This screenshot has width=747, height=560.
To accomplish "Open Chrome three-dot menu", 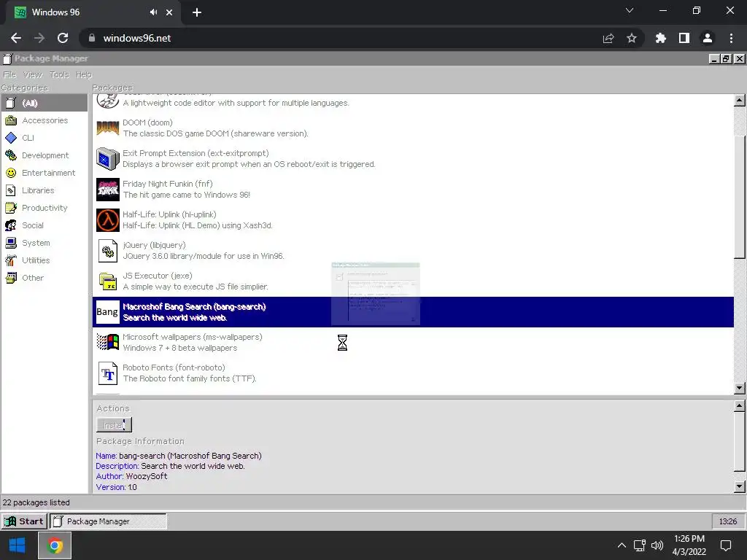I will (x=731, y=38).
